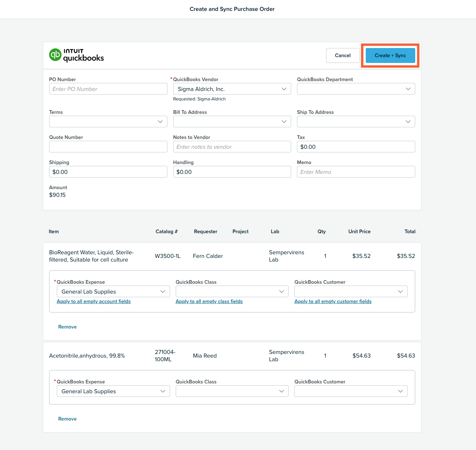The height and width of the screenshot is (450, 476).
Task: Click the Shipping amount field
Action: pyautogui.click(x=108, y=172)
